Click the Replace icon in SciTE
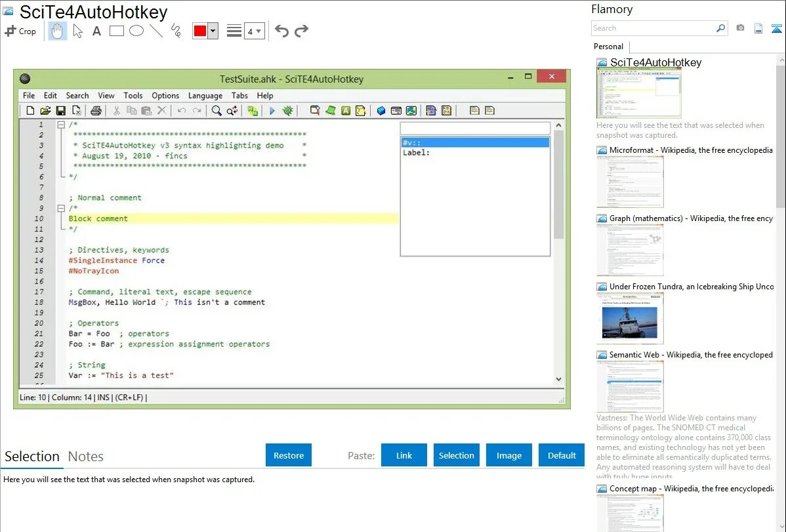The image size is (786, 532). click(x=232, y=111)
